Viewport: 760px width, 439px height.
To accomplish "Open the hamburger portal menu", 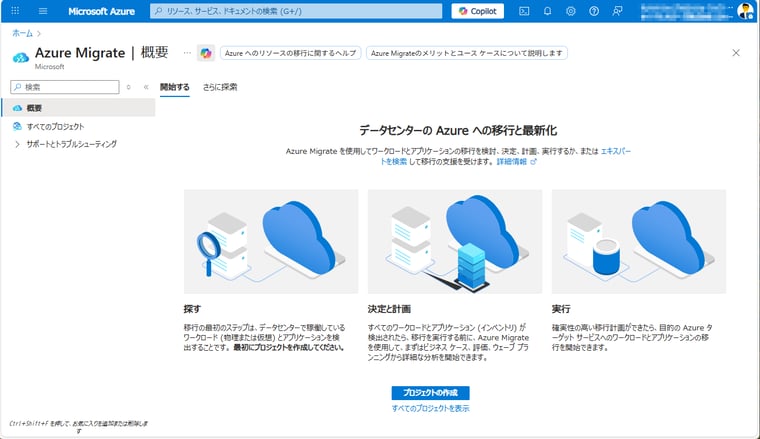I will (x=43, y=11).
